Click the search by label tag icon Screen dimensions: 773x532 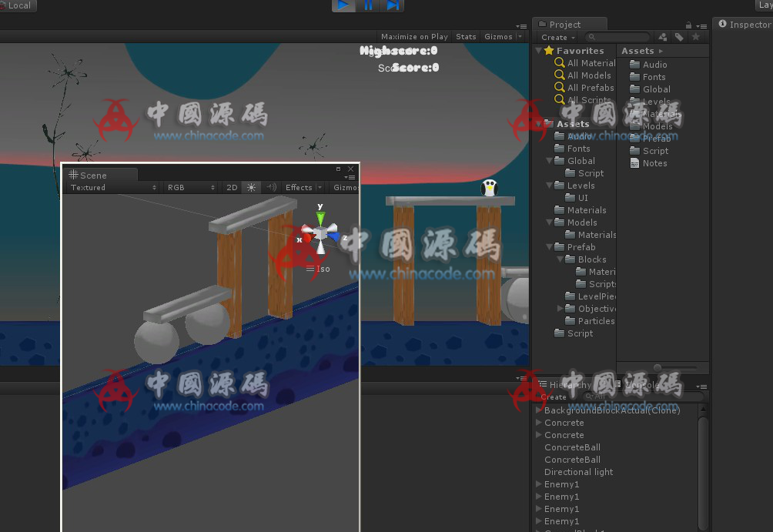point(679,37)
